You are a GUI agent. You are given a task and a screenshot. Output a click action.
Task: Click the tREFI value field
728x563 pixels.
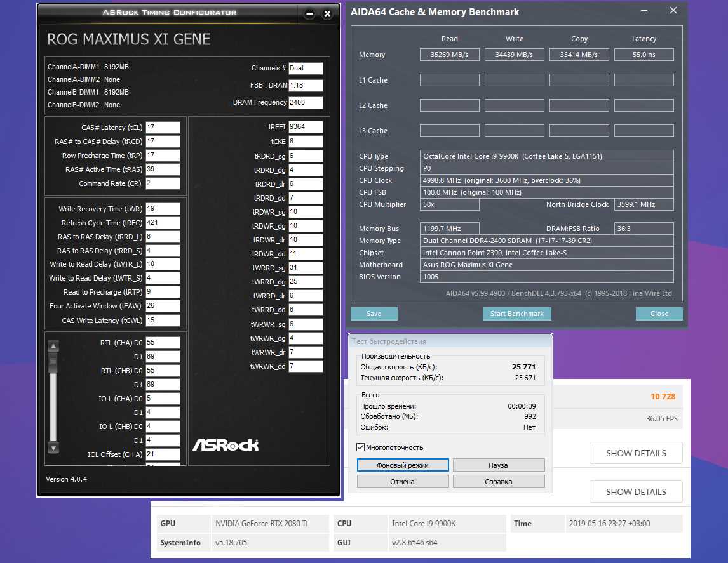[x=305, y=127]
